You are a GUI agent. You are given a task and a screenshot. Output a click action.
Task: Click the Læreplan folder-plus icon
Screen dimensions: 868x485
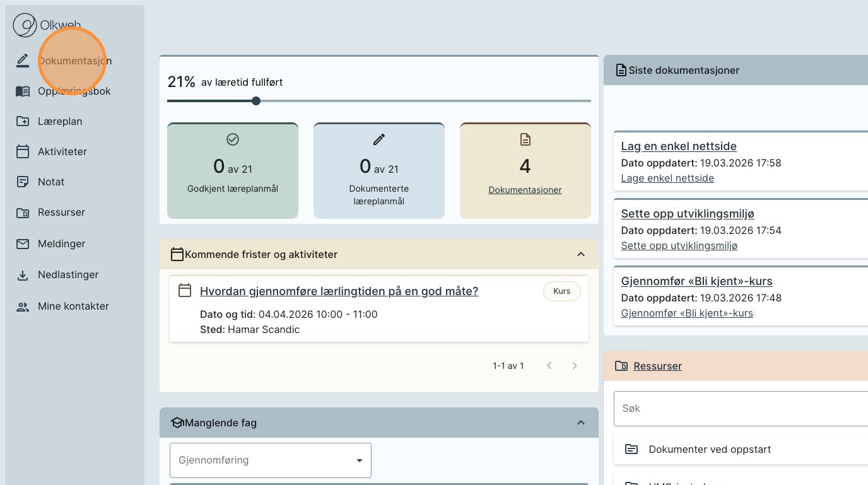[23, 122]
